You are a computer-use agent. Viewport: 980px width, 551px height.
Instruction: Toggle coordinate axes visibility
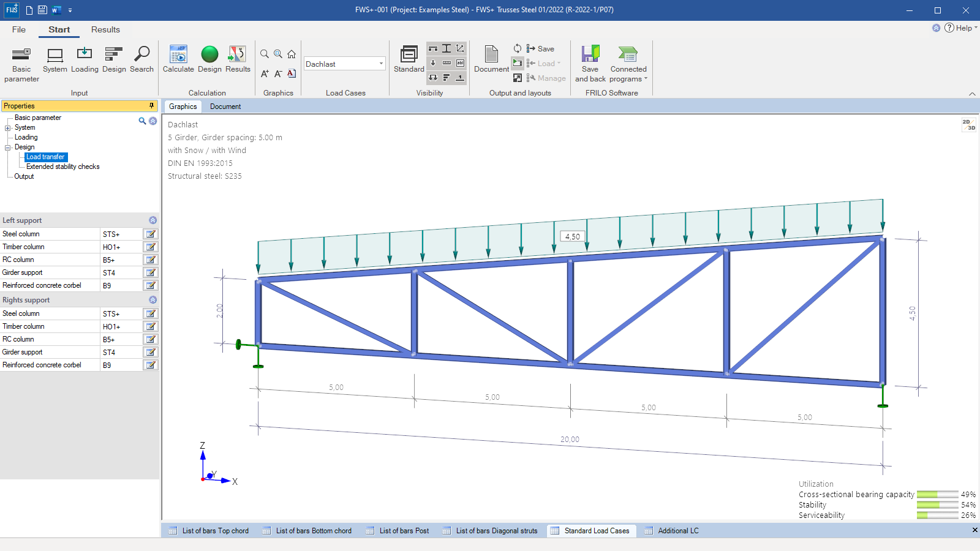point(460,48)
